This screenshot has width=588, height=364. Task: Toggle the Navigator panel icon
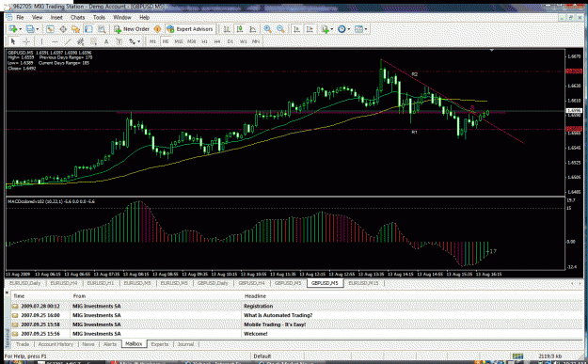pos(76,29)
